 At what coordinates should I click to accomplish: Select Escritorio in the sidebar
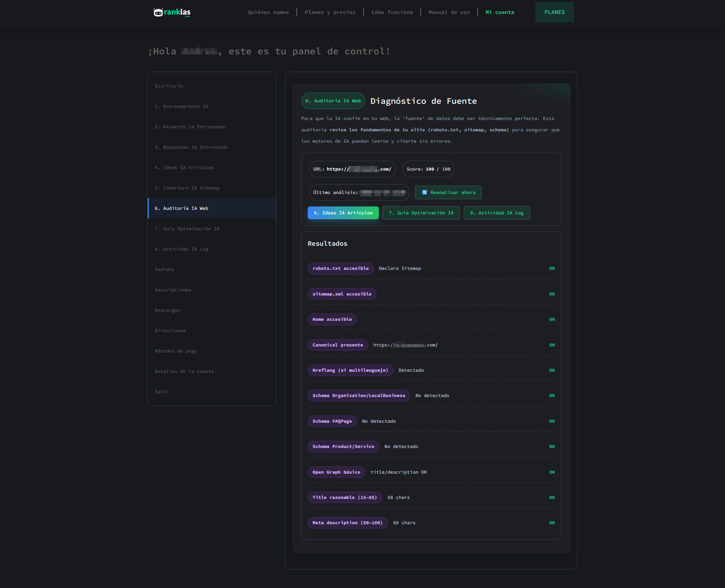pos(169,86)
